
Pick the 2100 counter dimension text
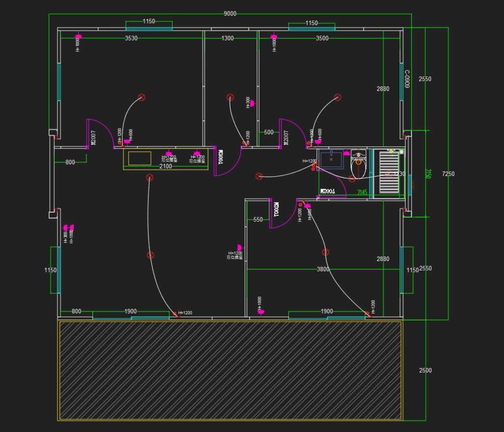(166, 166)
